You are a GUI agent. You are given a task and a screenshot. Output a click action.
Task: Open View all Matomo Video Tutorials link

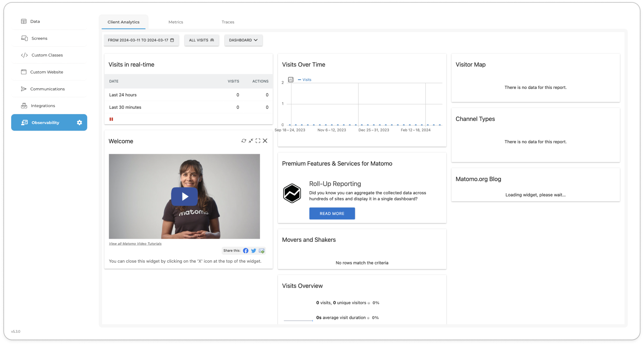(135, 244)
